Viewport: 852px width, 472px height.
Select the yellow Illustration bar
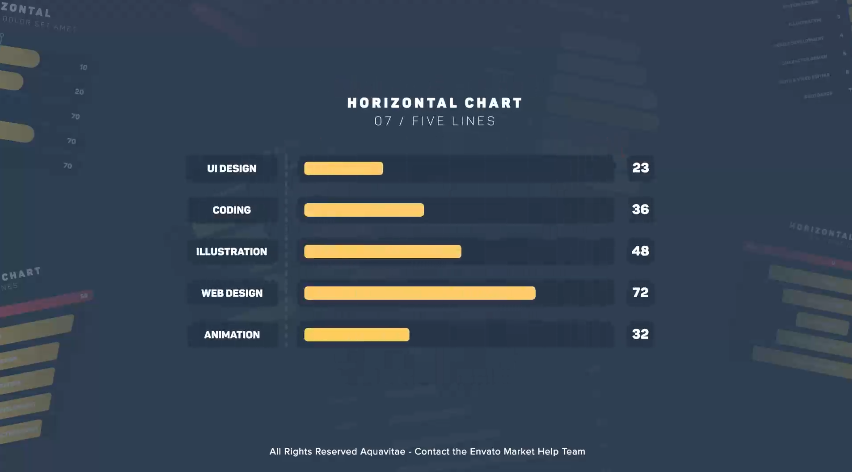pos(383,251)
